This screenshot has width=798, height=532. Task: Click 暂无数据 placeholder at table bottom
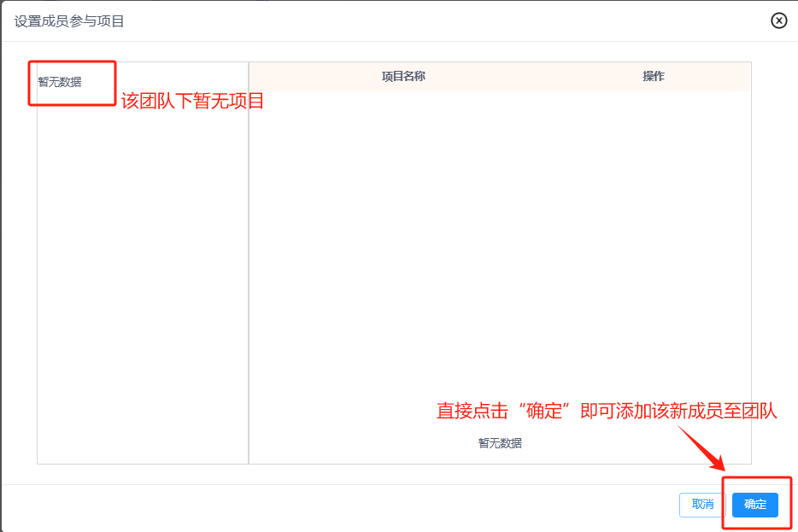[x=500, y=443]
